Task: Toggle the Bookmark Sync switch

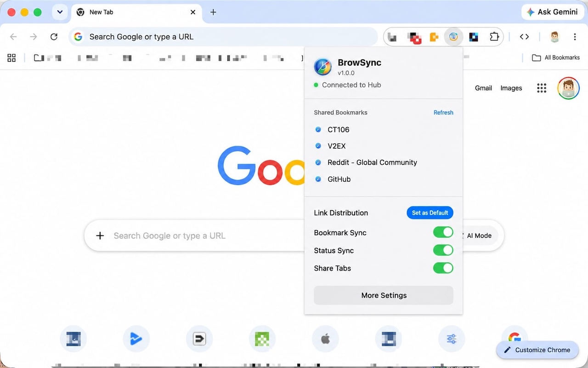Action: 443,232
